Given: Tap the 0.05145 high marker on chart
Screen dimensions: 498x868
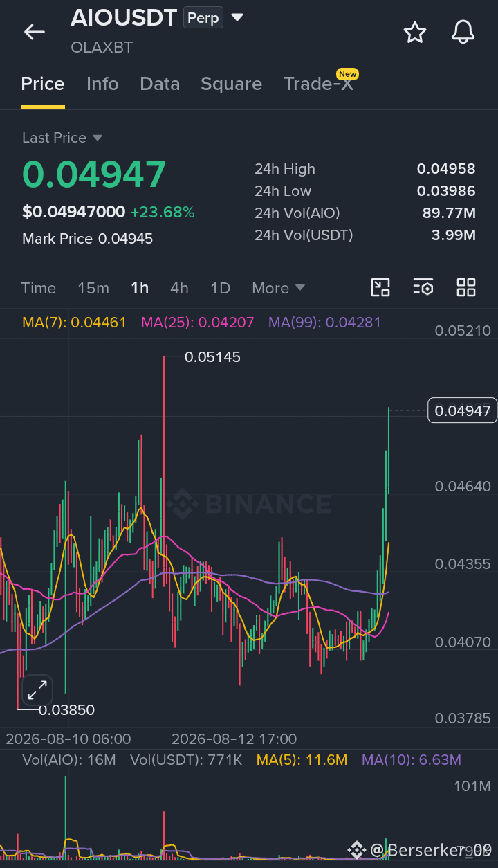Looking at the screenshot, I should [212, 357].
